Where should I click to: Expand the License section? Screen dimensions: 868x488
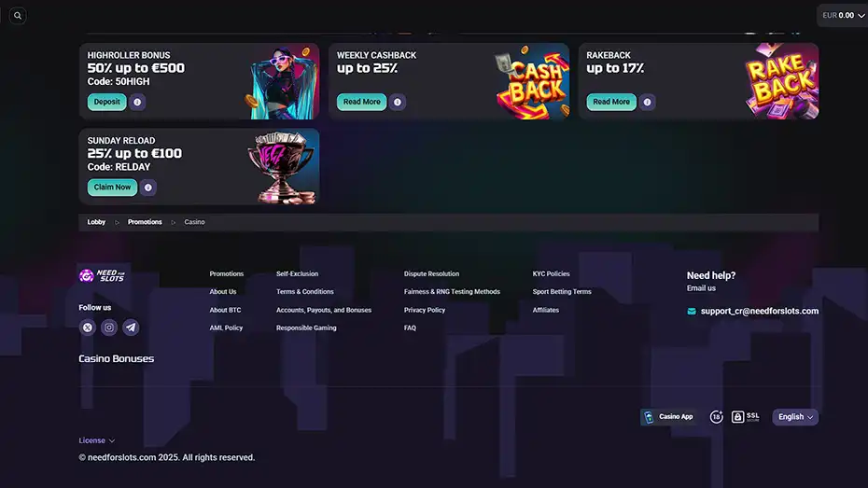[x=97, y=440]
